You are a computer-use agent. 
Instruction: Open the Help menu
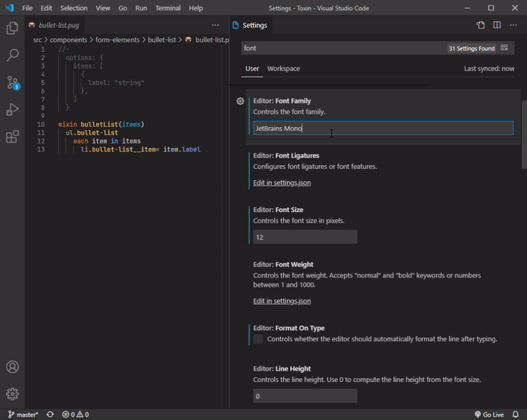click(196, 8)
